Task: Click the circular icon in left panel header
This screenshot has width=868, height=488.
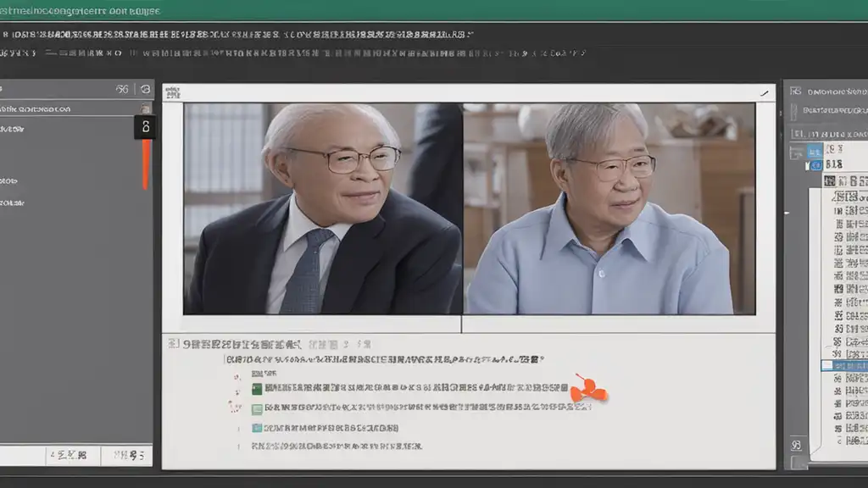Action: tap(146, 89)
